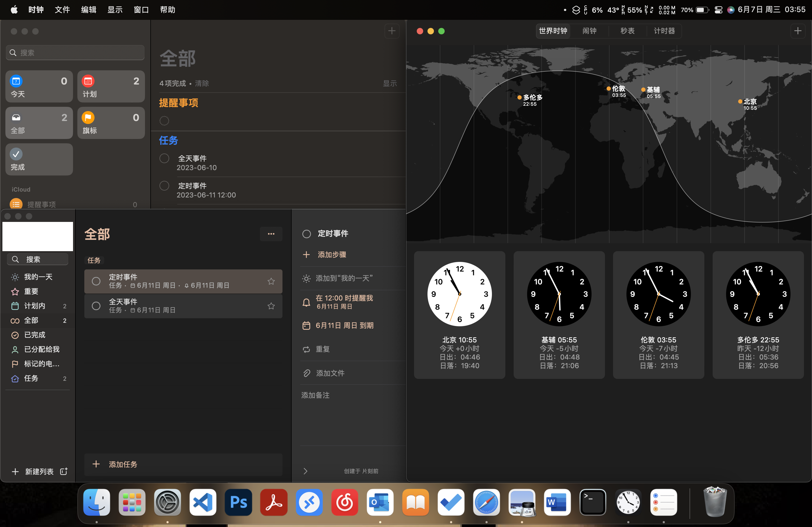The image size is (812, 527).
Task: Mark 全天事件 complete in Reminders list
Action: [x=164, y=159]
